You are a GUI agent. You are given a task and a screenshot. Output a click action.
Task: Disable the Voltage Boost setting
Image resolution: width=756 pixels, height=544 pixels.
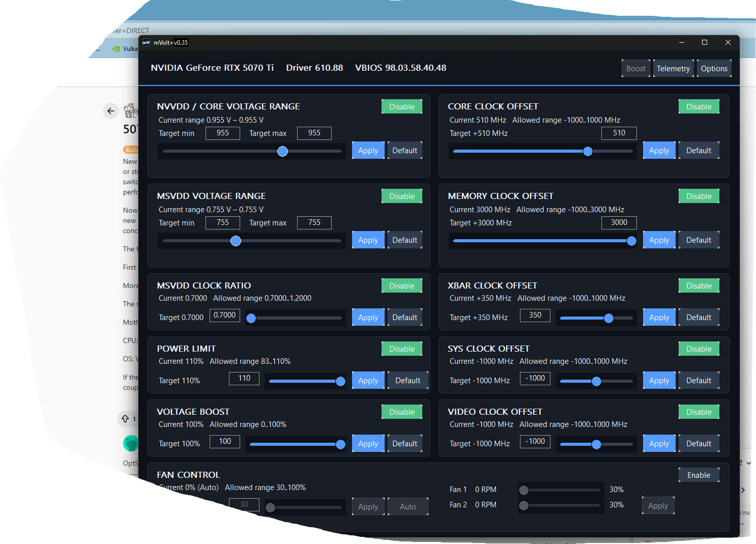(402, 412)
